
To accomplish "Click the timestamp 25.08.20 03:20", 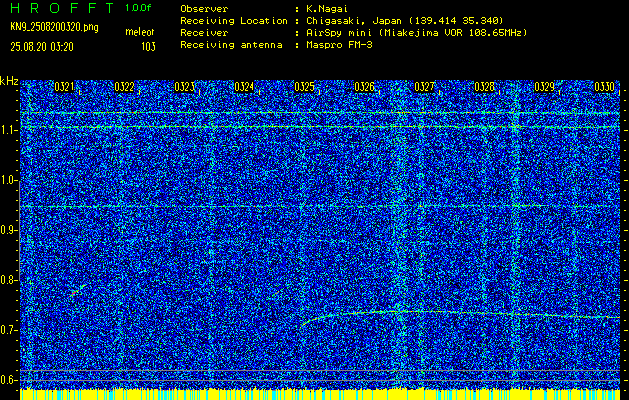I will (x=42, y=47).
